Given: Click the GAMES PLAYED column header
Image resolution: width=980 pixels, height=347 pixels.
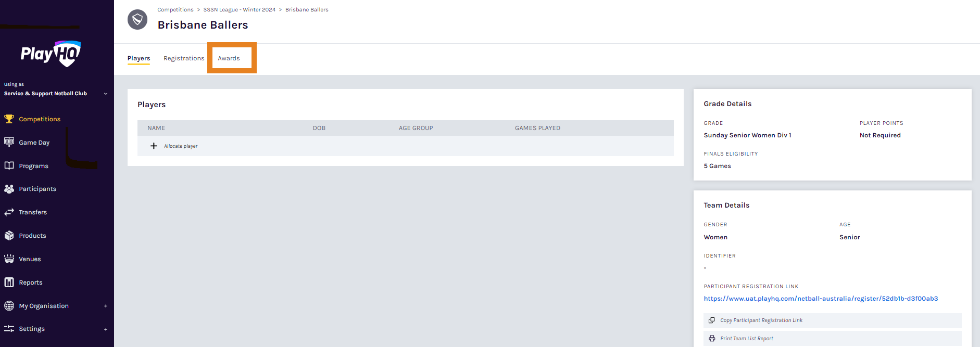Looking at the screenshot, I should click(x=538, y=128).
